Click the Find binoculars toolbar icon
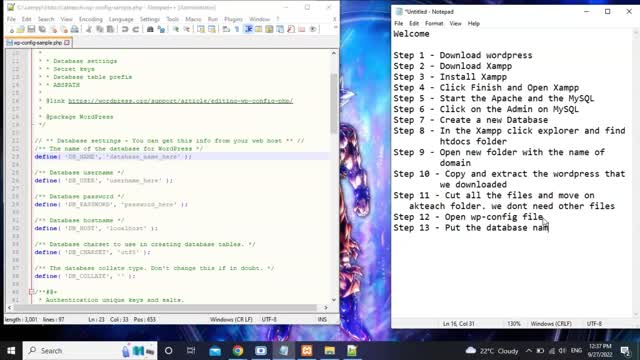This screenshot has height=360, width=640. [150, 29]
